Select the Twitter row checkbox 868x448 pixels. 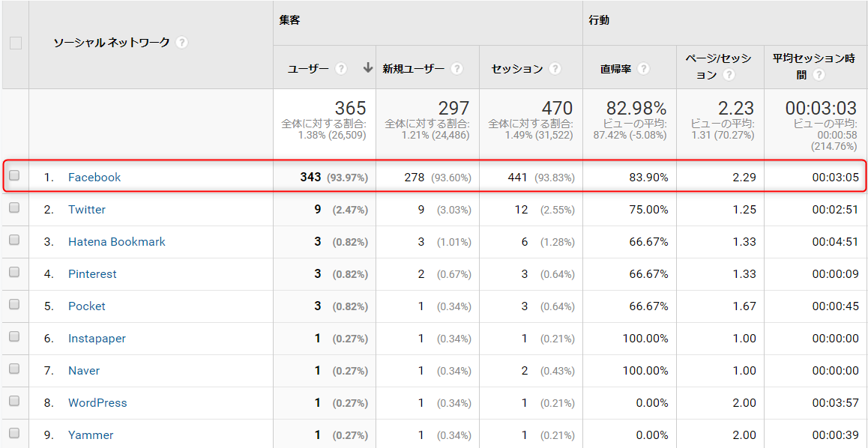[14, 209]
